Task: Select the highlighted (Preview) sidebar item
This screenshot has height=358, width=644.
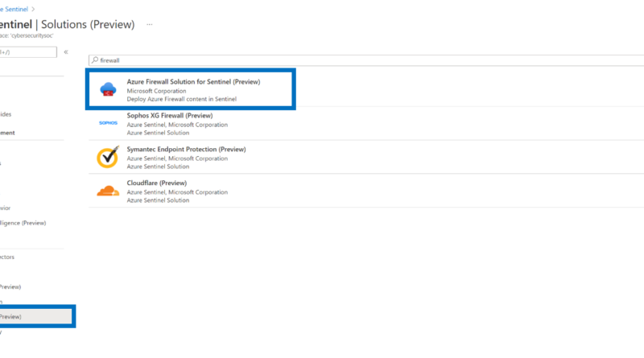Action: click(x=35, y=316)
